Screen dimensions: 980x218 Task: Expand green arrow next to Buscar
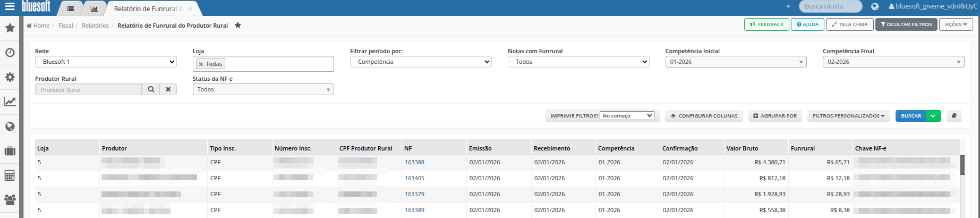click(x=933, y=116)
